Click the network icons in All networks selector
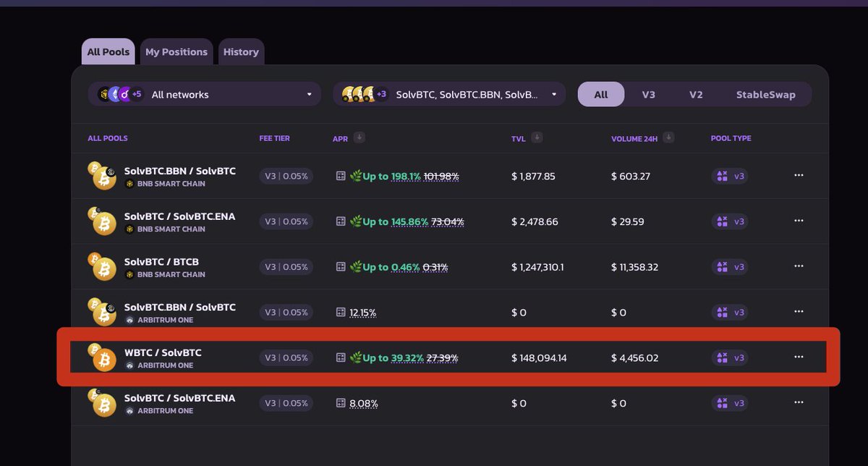The height and width of the screenshot is (466, 868). (121, 94)
